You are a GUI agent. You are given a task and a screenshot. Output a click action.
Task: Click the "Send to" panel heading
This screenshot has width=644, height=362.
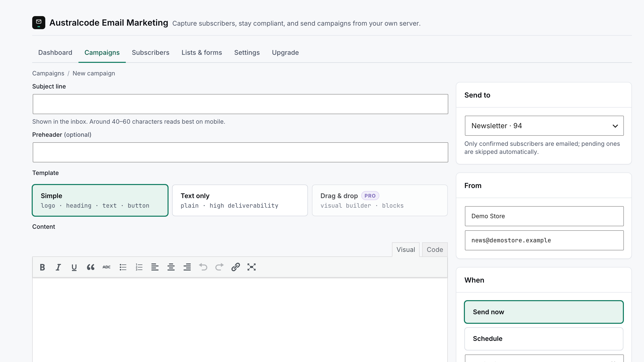[477, 95]
